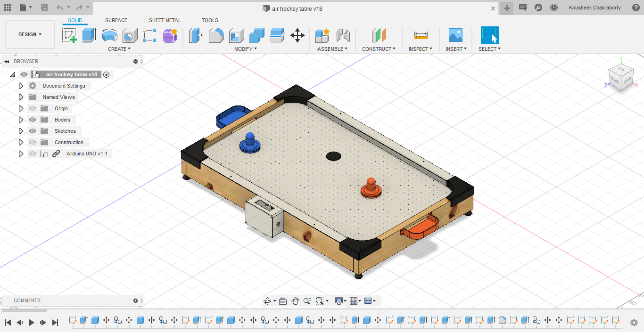Image resolution: width=644 pixels, height=332 pixels.
Task: Toggle visibility of air hockey table v18
Action: 24,74
